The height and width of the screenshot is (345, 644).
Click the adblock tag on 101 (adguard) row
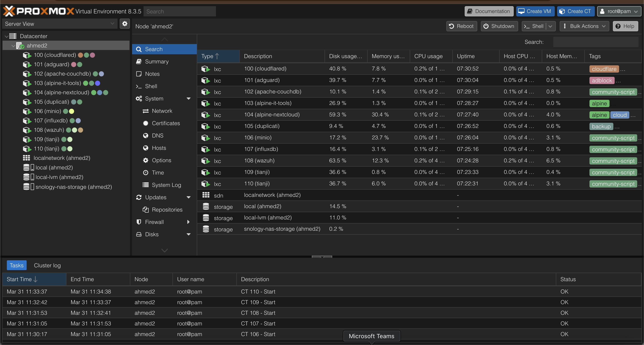tap(602, 80)
